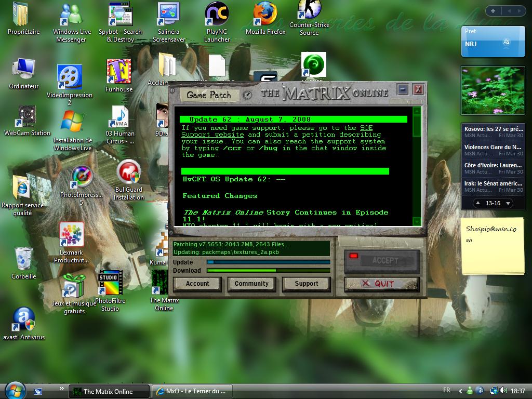Expand the quick launch chevron

[61, 389]
